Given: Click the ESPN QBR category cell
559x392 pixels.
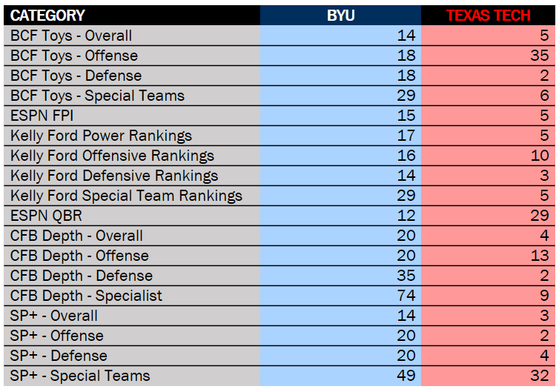Looking at the screenshot, I should coord(46,216).
